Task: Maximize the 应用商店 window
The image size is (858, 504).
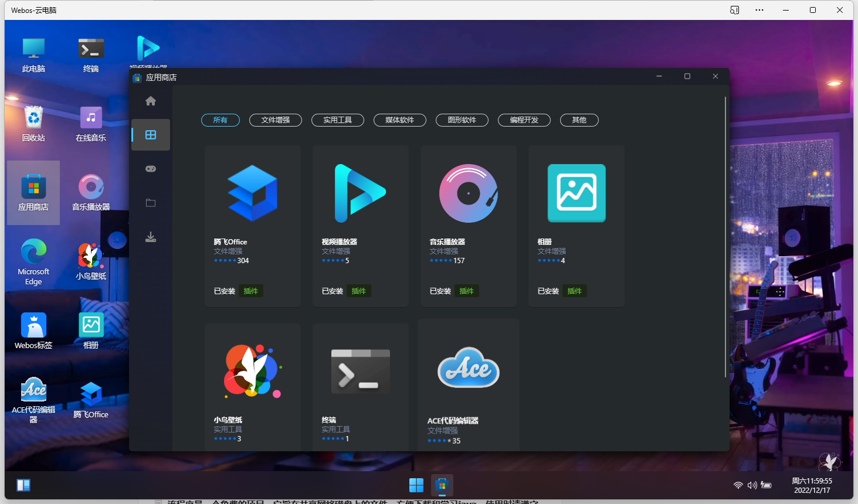Action: [687, 76]
